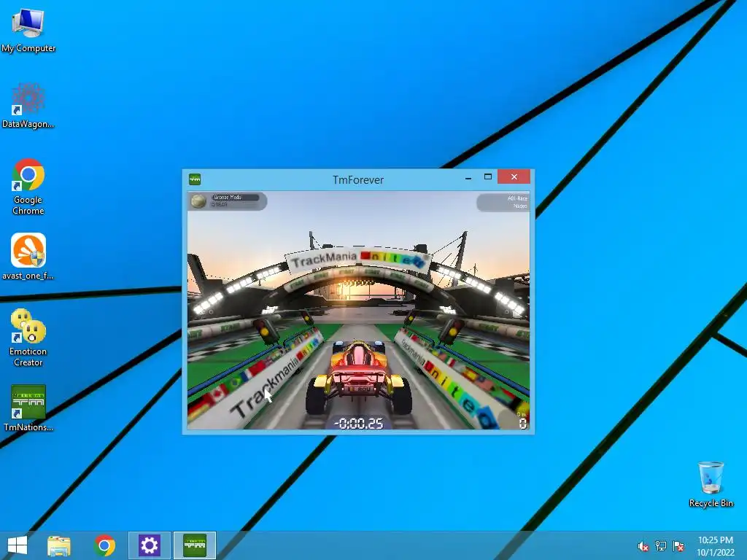Open the My Computer desktop icon
This screenshot has height=560, width=747.
click(x=28, y=29)
